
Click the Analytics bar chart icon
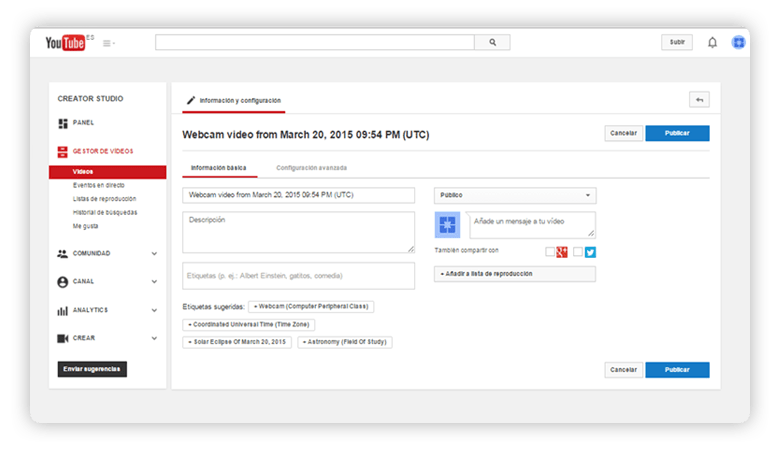pyautogui.click(x=62, y=311)
